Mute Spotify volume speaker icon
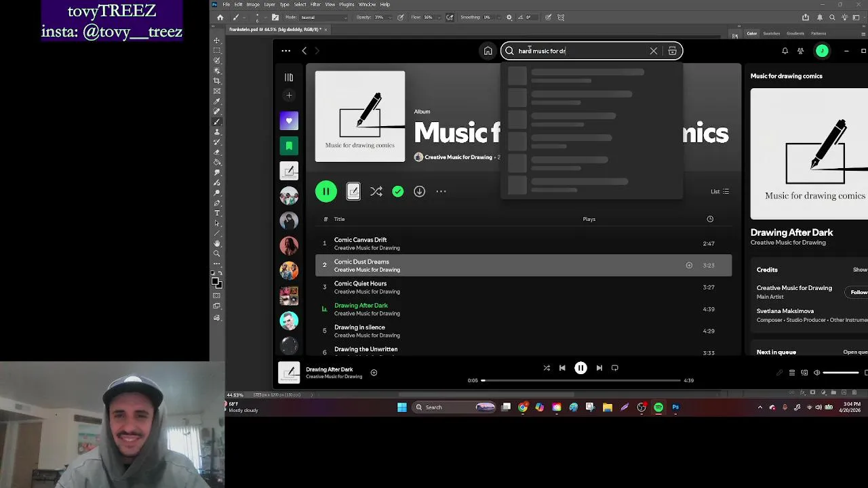 pyautogui.click(x=816, y=373)
